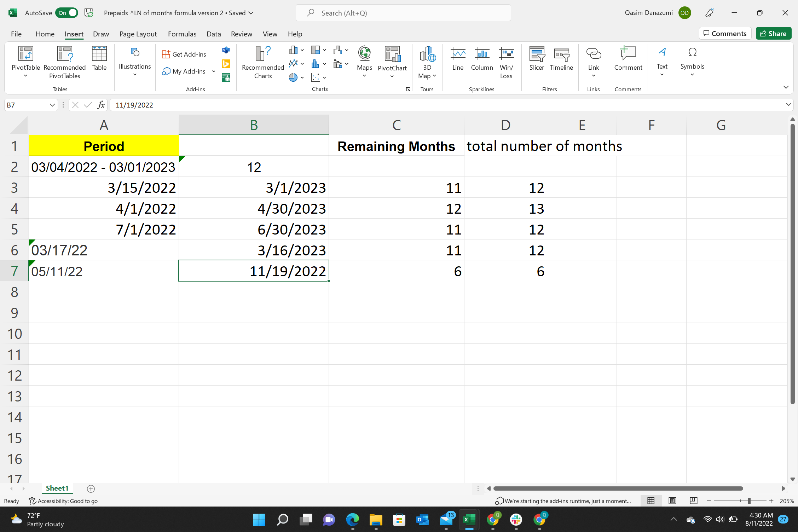Click the PivotTable icon
The width and height of the screenshot is (798, 532).
(25, 54)
